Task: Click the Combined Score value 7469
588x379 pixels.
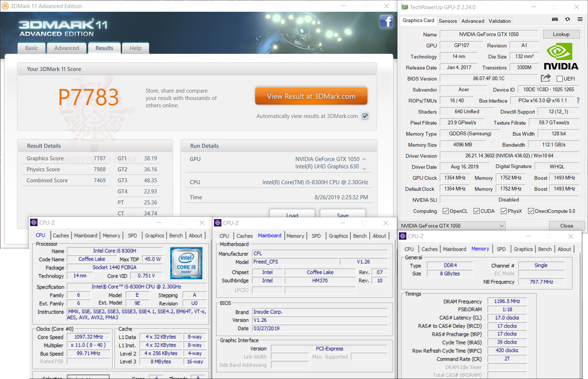Action: coord(99,180)
